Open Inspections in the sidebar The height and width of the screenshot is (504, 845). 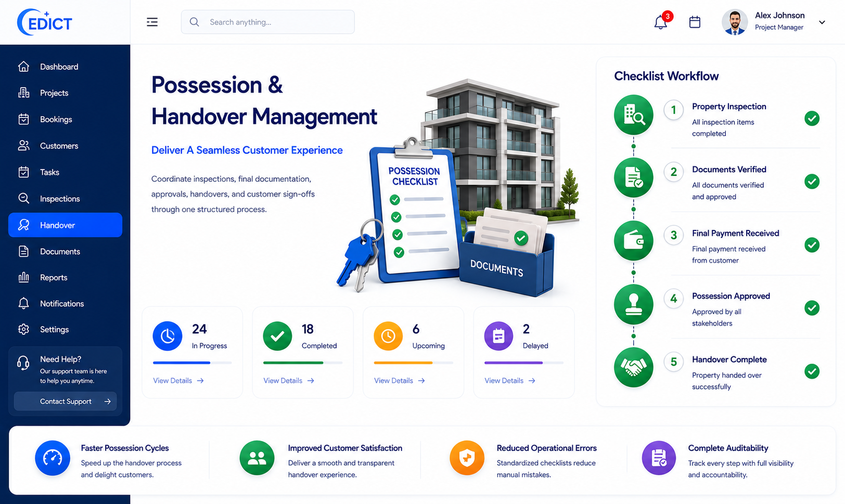click(x=65, y=198)
